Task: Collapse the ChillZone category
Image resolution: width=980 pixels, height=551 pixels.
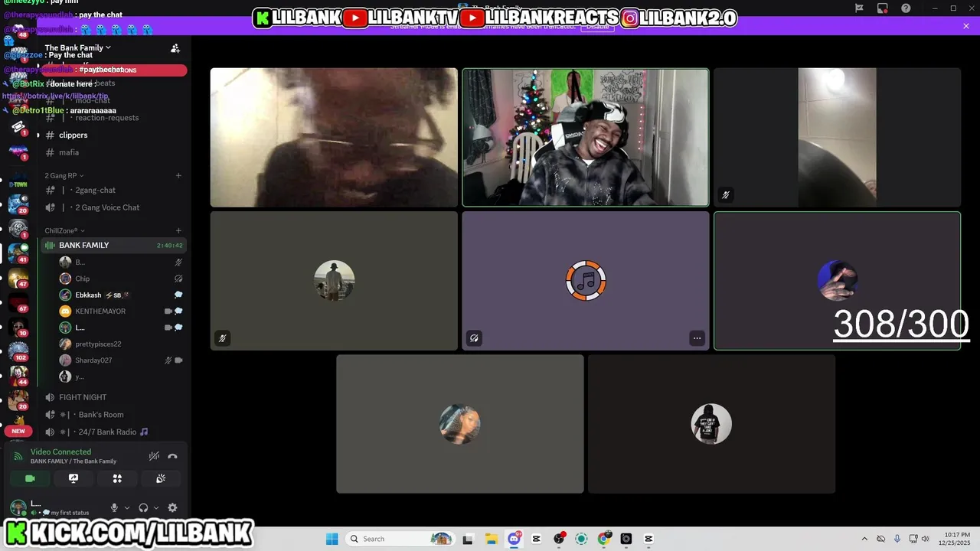Action: [x=64, y=230]
